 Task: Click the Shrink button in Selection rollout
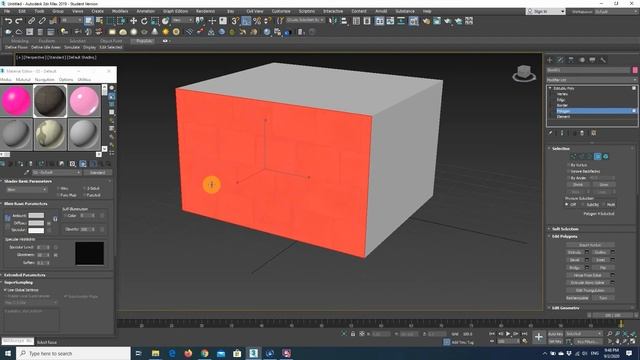click(578, 185)
